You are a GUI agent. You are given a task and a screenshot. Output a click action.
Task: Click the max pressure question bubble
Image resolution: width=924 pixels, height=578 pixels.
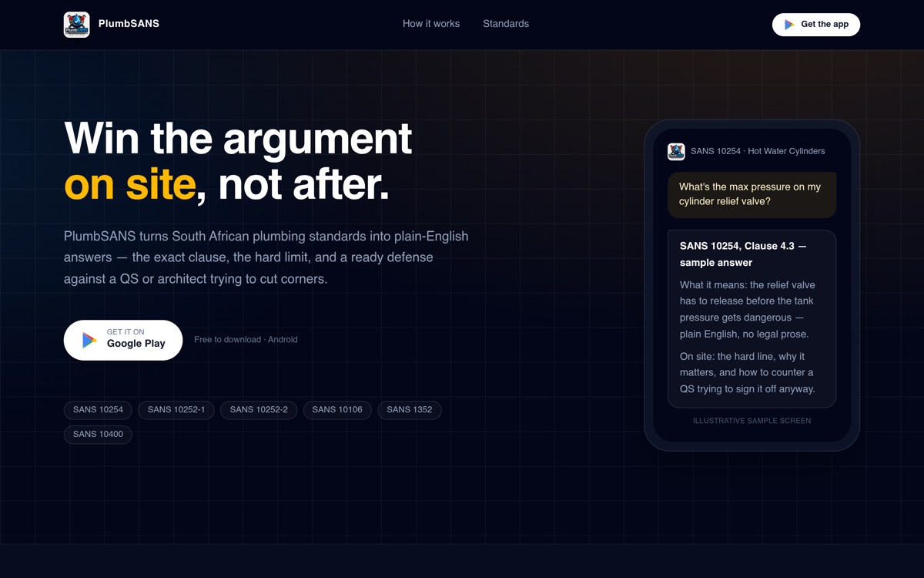(x=752, y=194)
